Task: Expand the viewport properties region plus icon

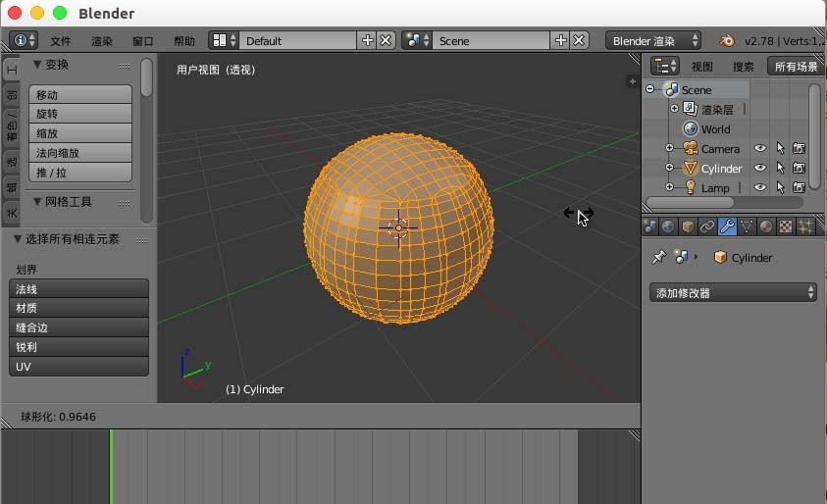Action: click(632, 81)
